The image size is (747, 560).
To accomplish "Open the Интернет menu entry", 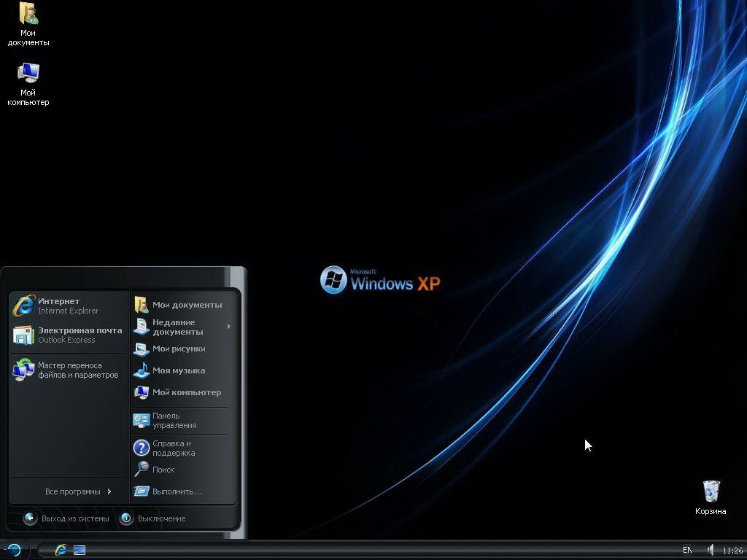I will point(69,306).
